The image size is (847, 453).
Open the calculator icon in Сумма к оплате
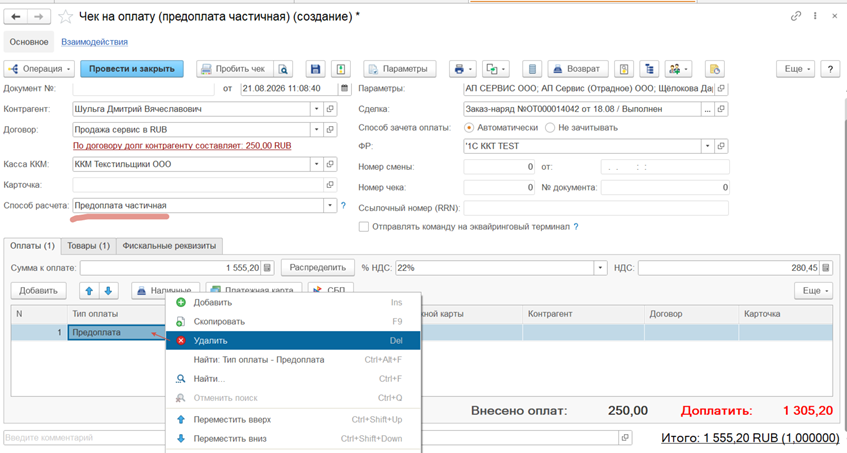click(268, 268)
